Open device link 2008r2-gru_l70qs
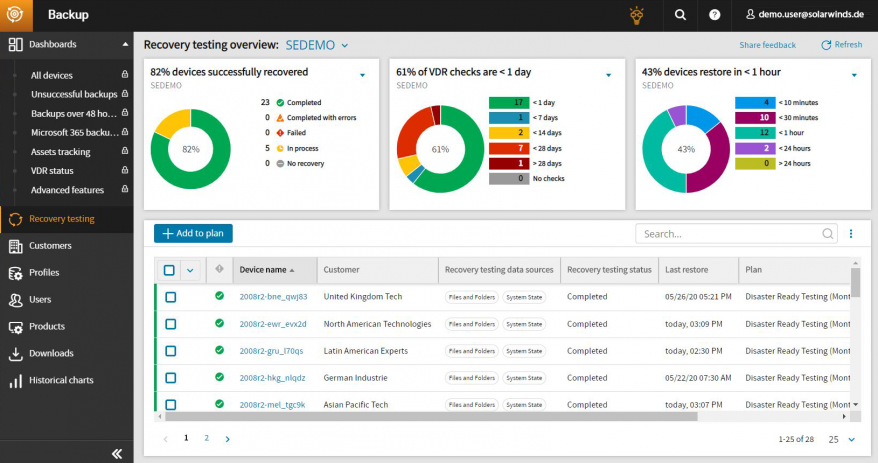 [x=271, y=351]
